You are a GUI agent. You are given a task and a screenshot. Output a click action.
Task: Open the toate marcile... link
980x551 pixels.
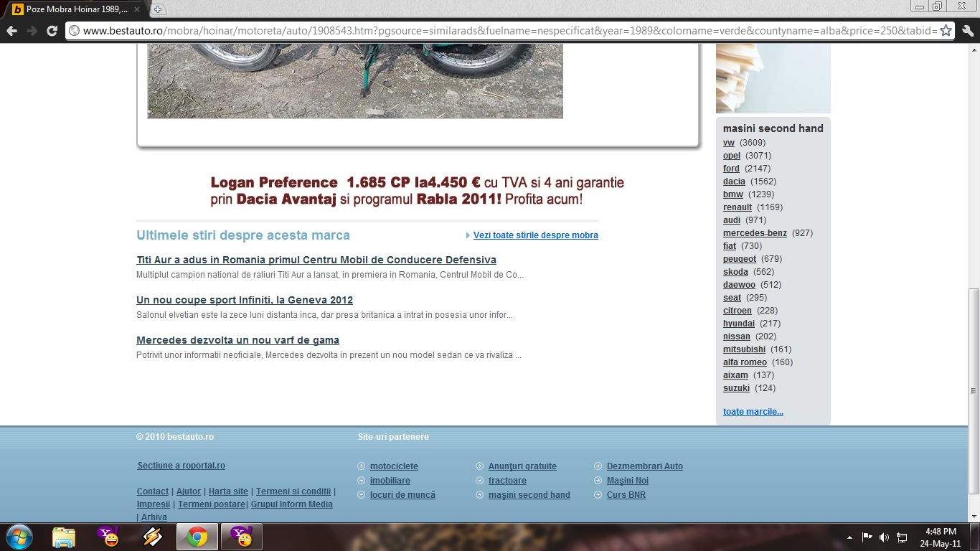(x=753, y=412)
